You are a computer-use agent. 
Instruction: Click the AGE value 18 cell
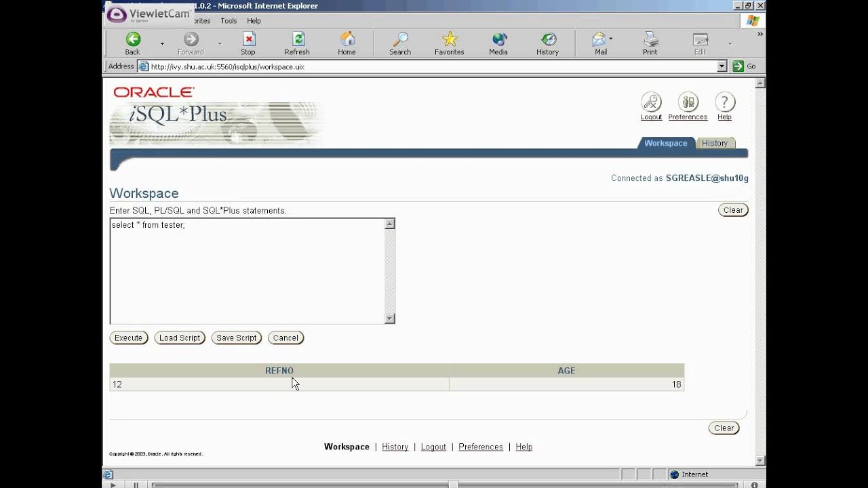pyautogui.click(x=566, y=384)
